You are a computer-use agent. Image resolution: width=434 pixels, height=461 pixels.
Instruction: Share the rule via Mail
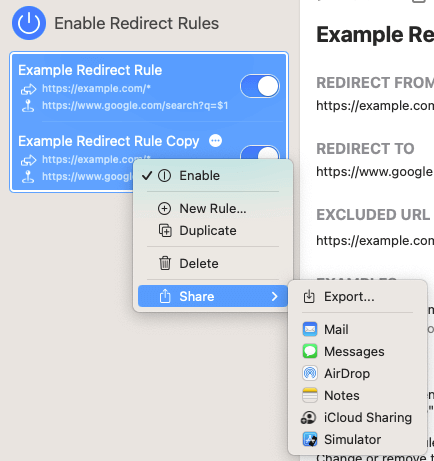tap(357, 329)
